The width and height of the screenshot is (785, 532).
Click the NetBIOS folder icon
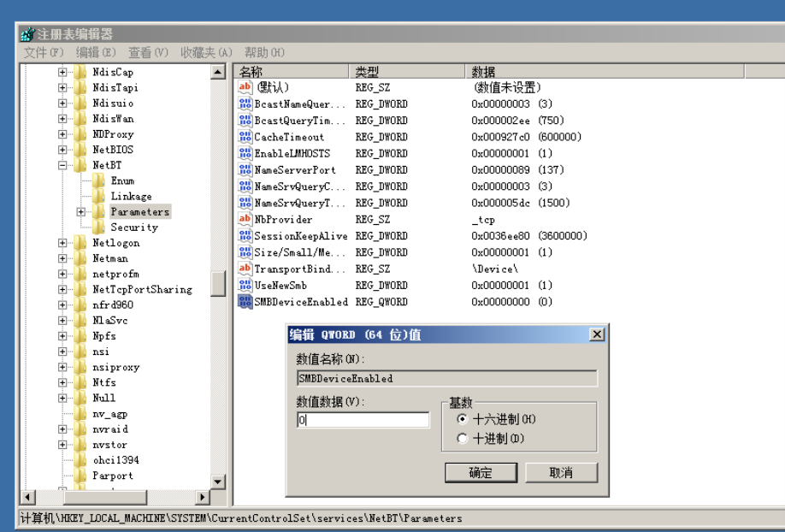tap(80, 150)
